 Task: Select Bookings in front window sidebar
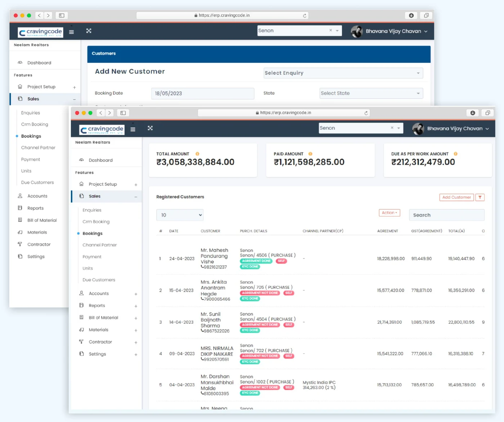click(93, 234)
